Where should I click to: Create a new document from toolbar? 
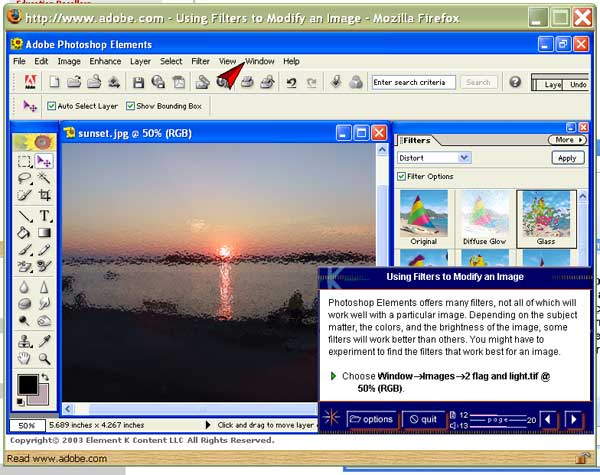click(x=54, y=82)
